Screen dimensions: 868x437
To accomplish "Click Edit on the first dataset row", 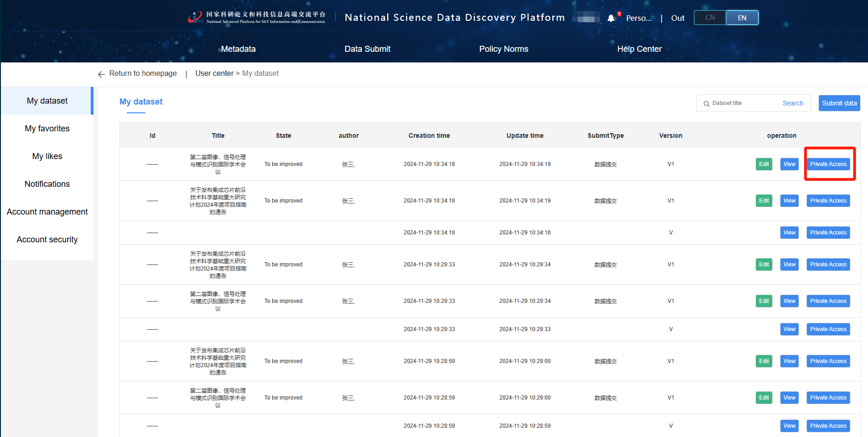I will 763,164.
